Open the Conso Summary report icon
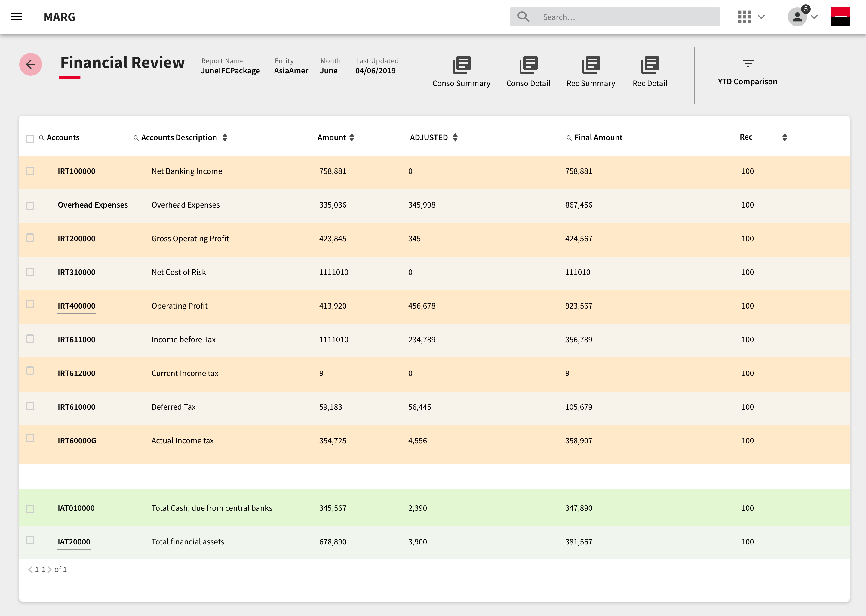Image resolution: width=866 pixels, height=616 pixels. coord(462,65)
